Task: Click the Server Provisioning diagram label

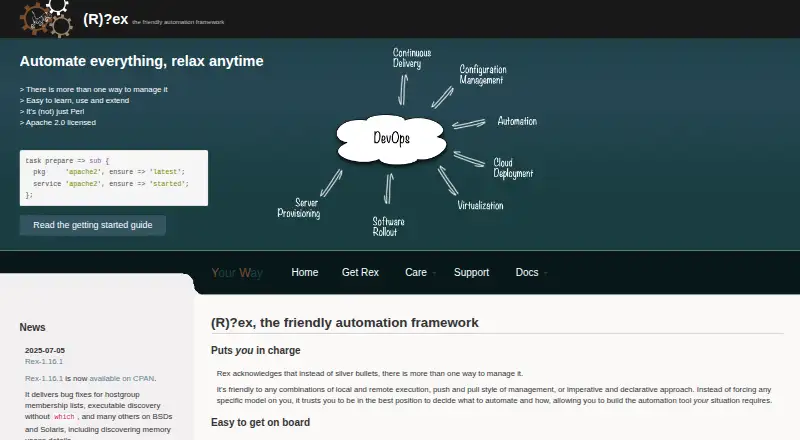Action: point(299,208)
